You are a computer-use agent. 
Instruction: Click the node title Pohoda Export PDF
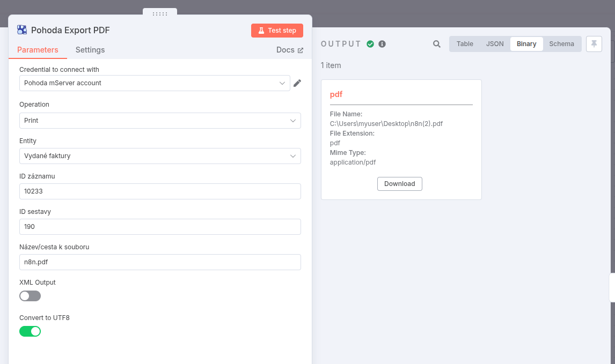pos(71,30)
